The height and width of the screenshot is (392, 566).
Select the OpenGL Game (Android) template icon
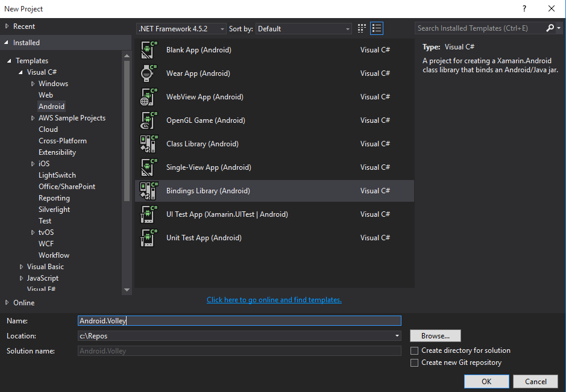[149, 120]
